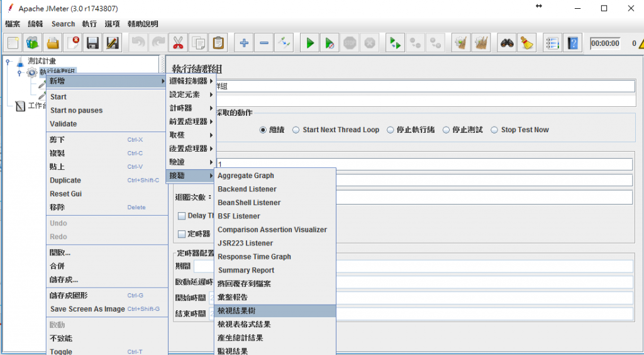This screenshot has height=355, width=644.
Task: Click Start no pauses menu entry
Action: point(107,111)
